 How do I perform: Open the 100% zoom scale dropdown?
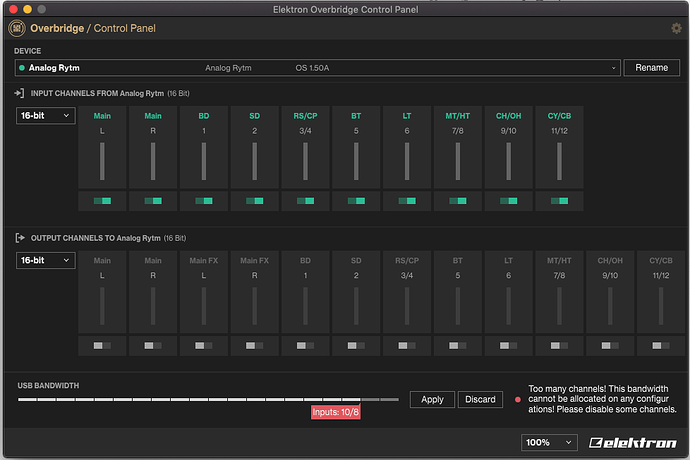(x=549, y=442)
